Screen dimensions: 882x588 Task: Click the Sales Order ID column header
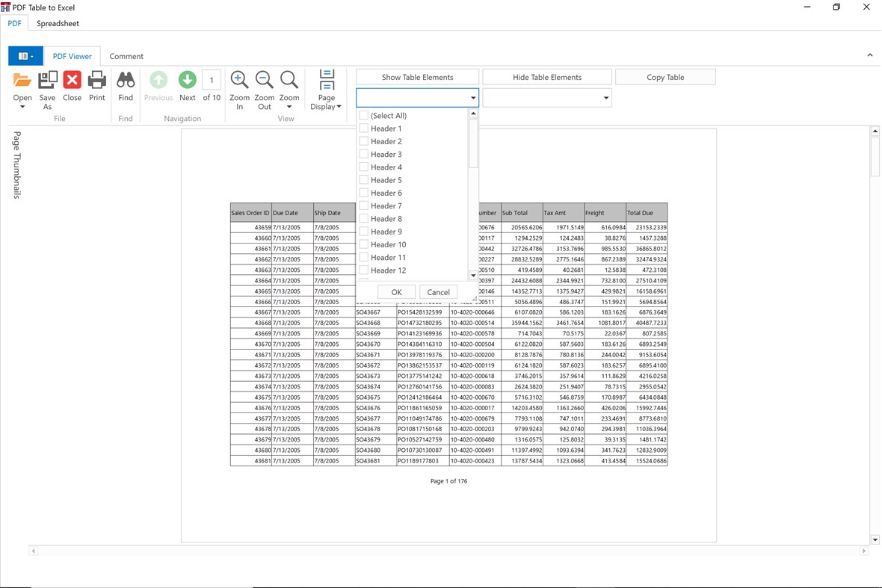tap(251, 212)
